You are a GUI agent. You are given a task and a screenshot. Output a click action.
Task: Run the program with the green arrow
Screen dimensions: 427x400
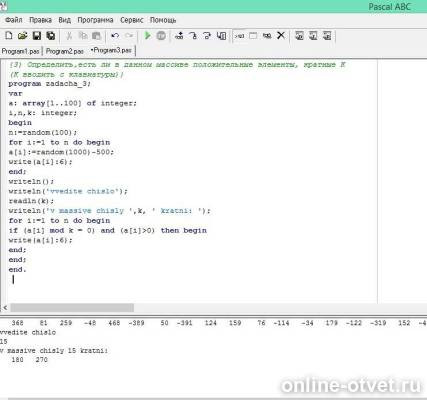pos(147,36)
